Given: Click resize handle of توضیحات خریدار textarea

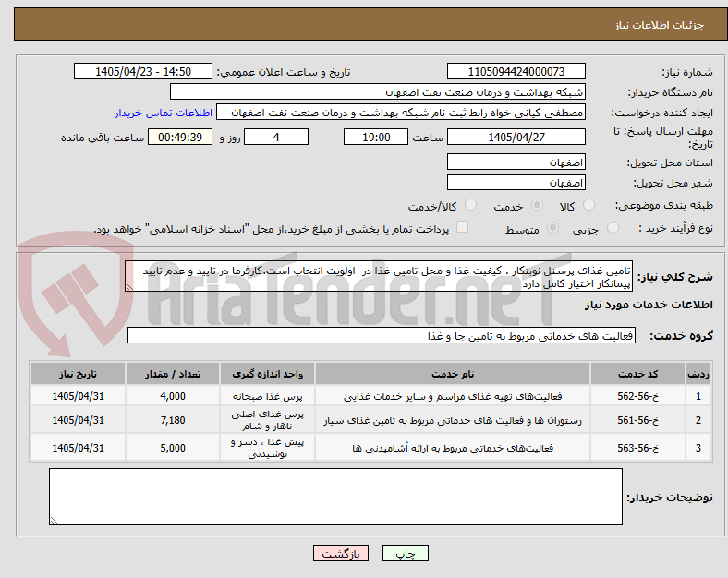Looking at the screenshot, I should point(54,521).
